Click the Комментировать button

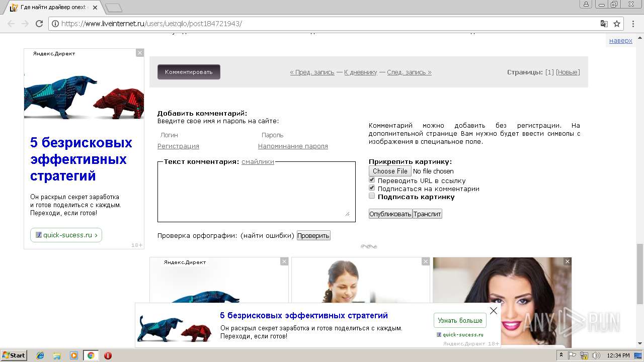pos(189,72)
